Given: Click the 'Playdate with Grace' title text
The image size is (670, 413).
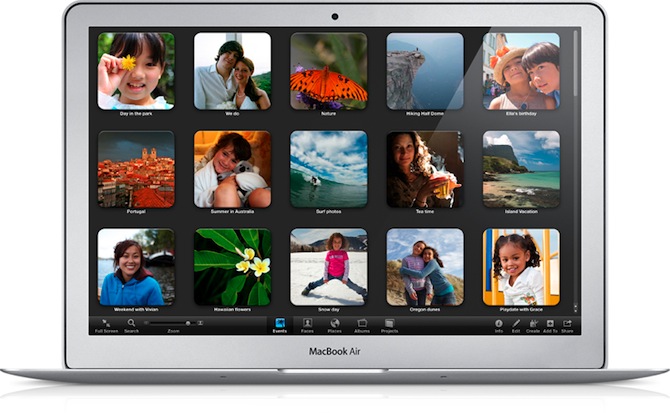Looking at the screenshot, I should 521,309.
